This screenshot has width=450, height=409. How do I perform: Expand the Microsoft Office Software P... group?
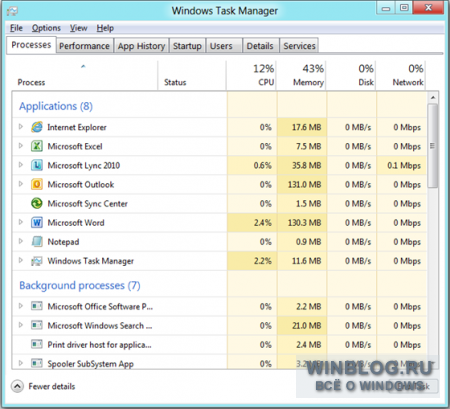[21, 306]
